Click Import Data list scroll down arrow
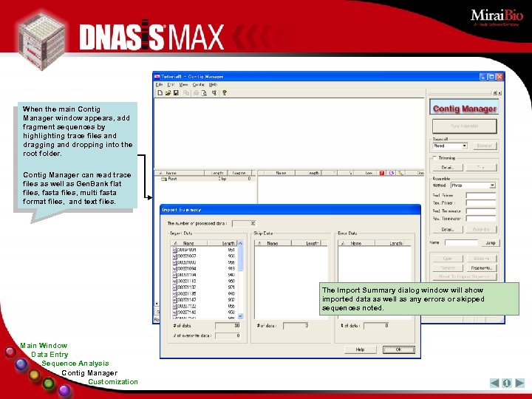The image size is (532, 399). click(x=241, y=316)
